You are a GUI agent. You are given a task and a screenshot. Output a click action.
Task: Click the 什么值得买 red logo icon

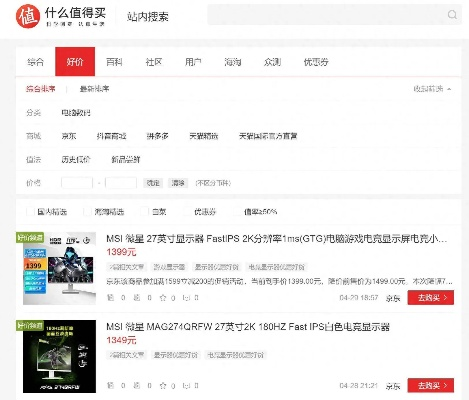point(28,16)
